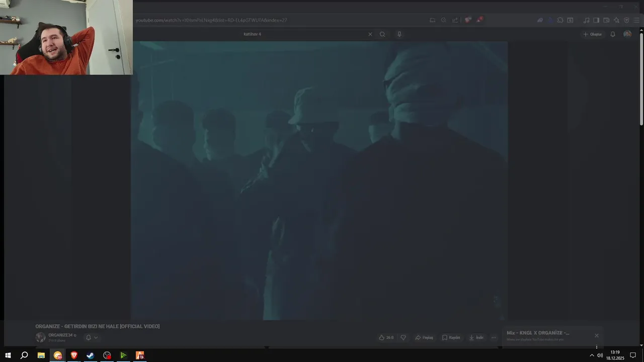Start voice search with the microphone icon
644x362 pixels.
click(x=399, y=34)
